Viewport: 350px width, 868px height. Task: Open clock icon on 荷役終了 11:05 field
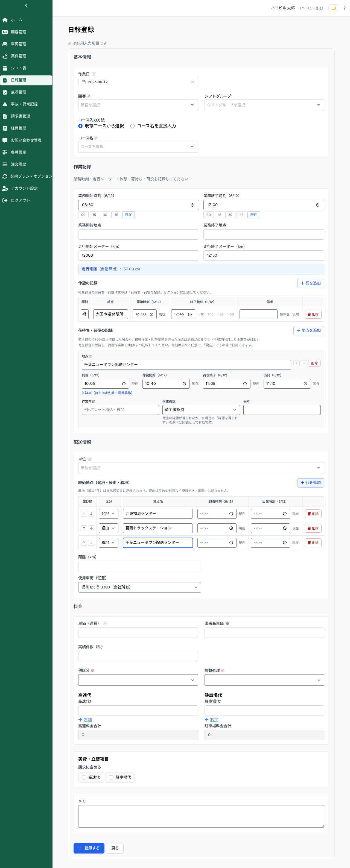pos(245,384)
